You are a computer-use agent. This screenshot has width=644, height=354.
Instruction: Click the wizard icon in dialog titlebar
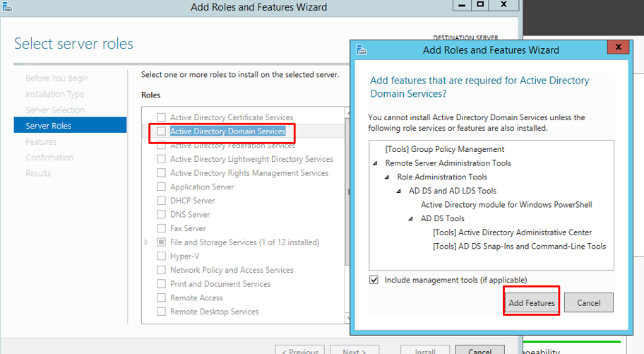click(x=362, y=49)
